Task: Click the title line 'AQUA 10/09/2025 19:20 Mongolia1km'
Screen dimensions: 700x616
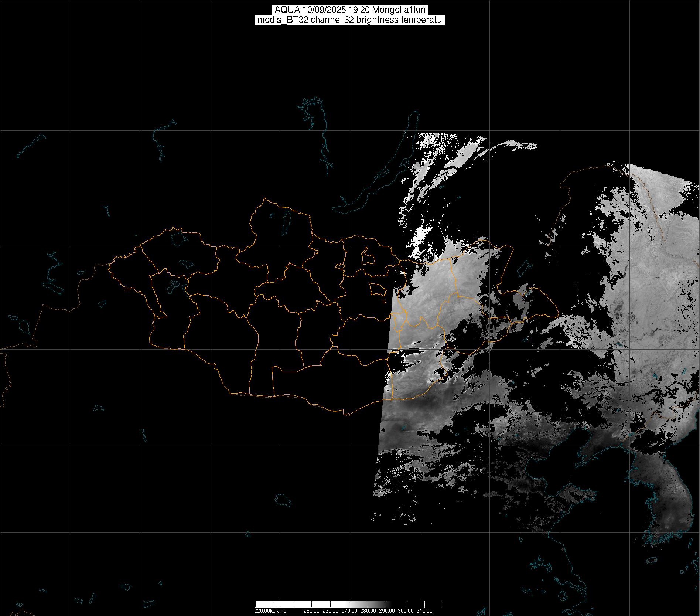Action: (x=350, y=10)
